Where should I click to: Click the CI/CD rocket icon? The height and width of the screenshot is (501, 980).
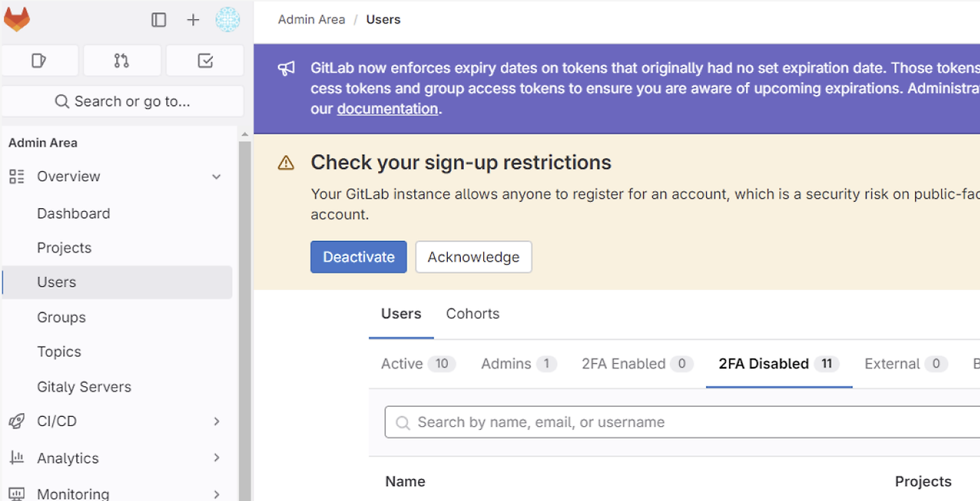17,421
